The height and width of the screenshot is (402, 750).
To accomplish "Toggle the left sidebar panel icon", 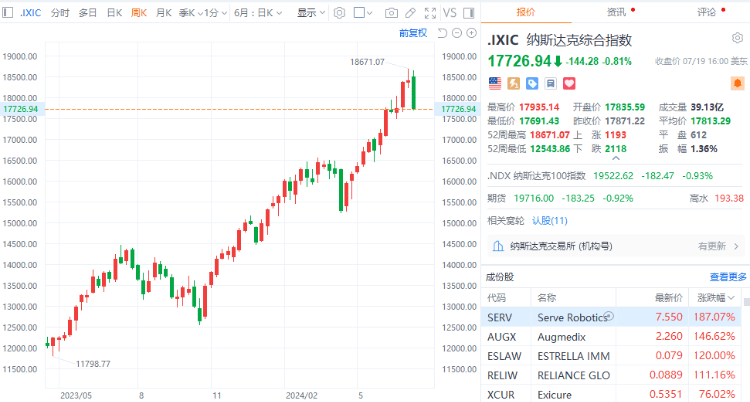I will (10, 13).
